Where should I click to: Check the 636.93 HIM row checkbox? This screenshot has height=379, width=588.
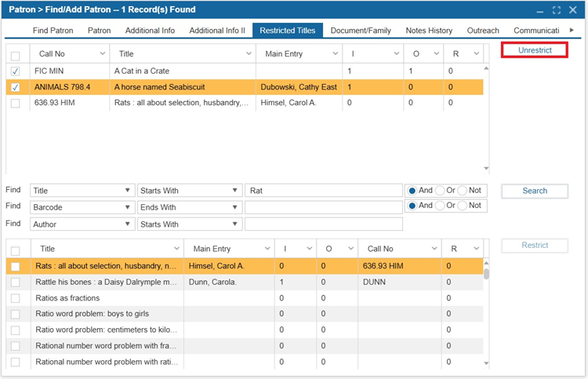click(x=16, y=103)
